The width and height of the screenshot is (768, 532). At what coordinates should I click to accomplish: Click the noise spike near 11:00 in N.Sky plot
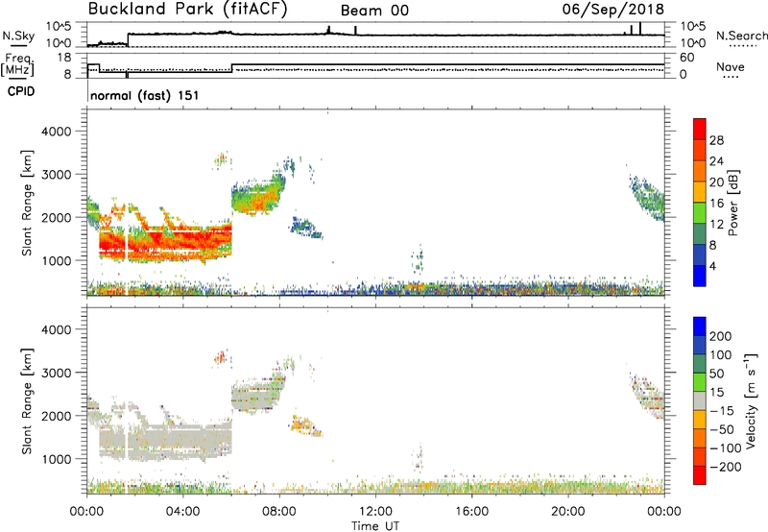coord(355,31)
